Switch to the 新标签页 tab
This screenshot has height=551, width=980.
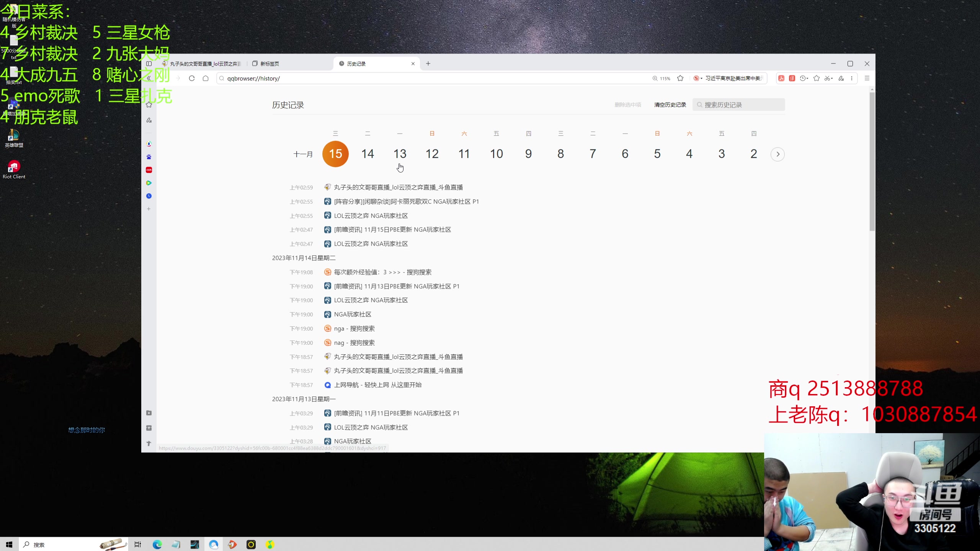click(270, 64)
